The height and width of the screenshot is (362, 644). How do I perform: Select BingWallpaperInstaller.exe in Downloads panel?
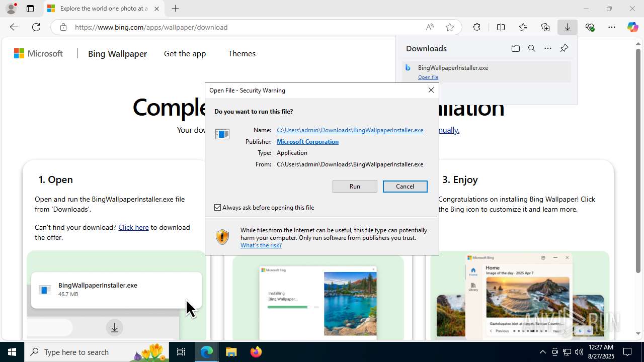point(486,72)
